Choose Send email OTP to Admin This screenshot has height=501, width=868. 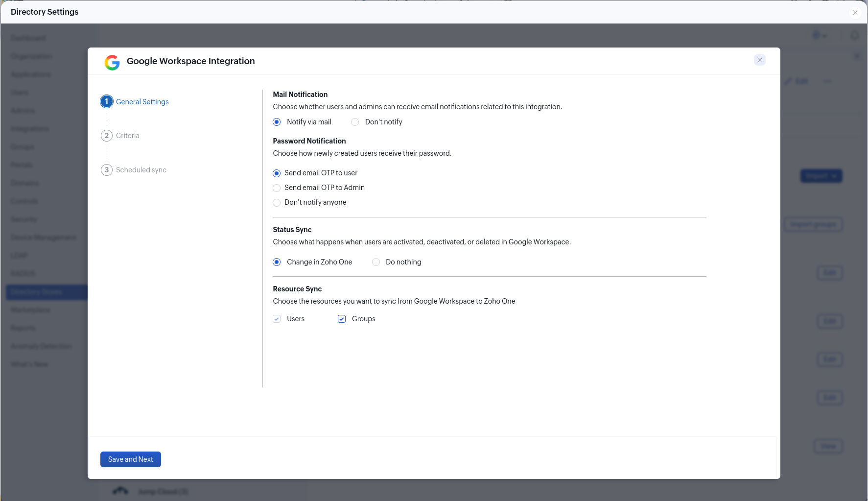point(277,188)
